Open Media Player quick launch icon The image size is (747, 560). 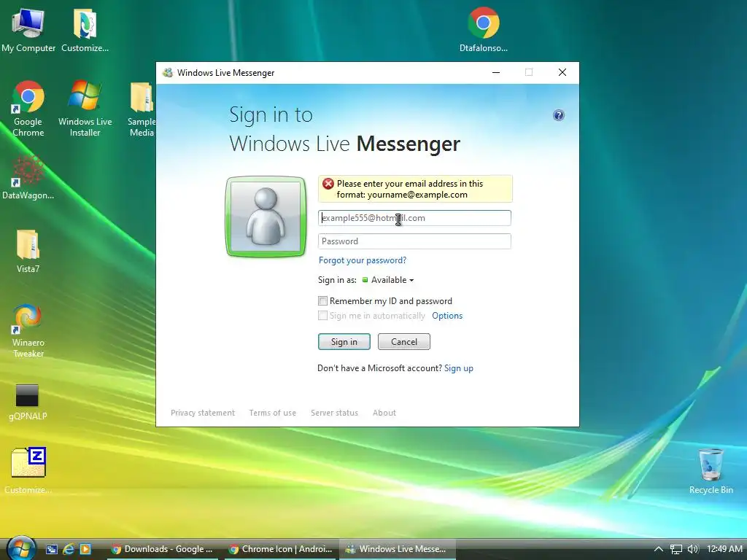[x=85, y=549]
